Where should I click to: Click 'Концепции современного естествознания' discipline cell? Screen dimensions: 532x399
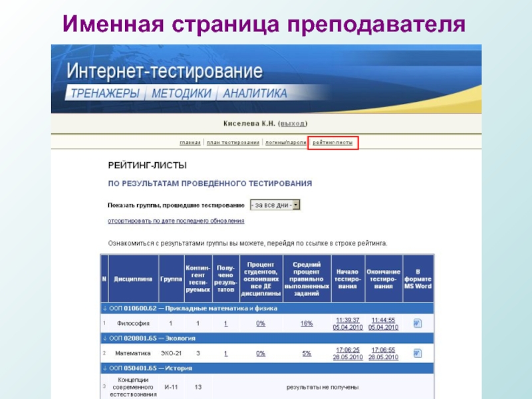click(x=133, y=387)
